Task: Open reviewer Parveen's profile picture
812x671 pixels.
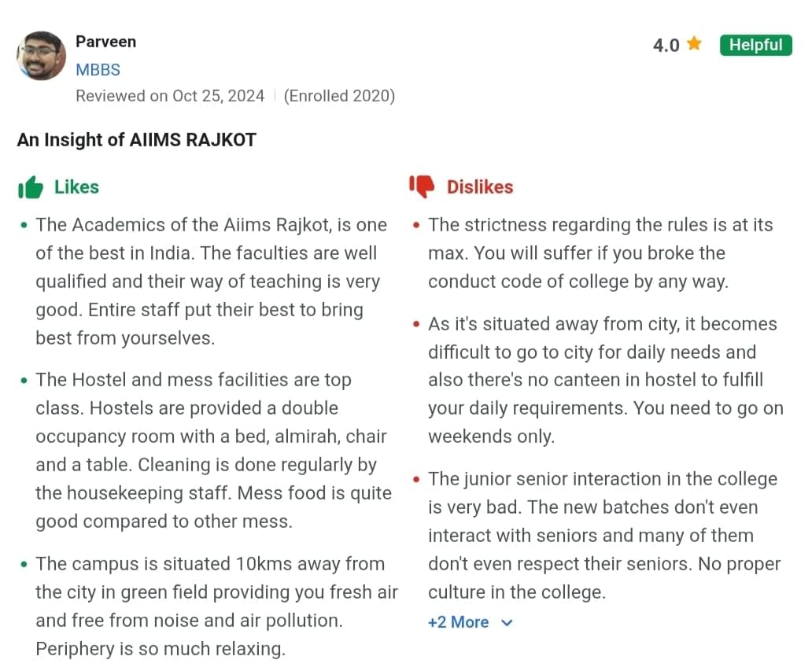Action: tap(40, 55)
